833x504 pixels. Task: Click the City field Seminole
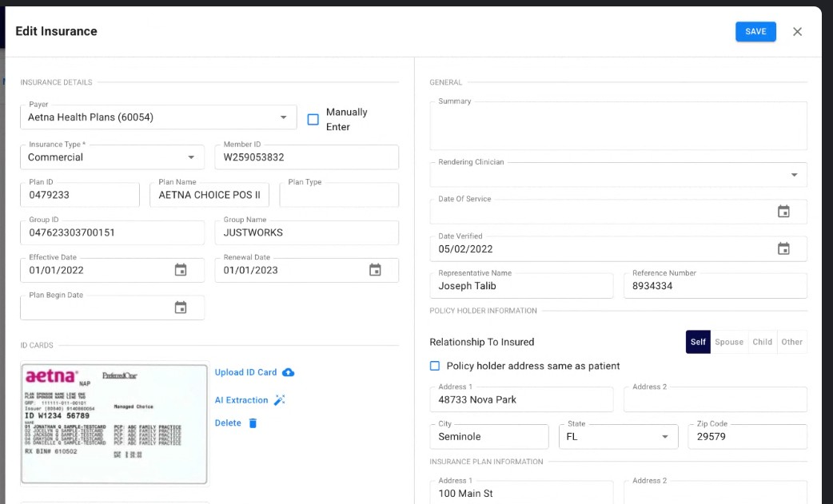point(488,437)
